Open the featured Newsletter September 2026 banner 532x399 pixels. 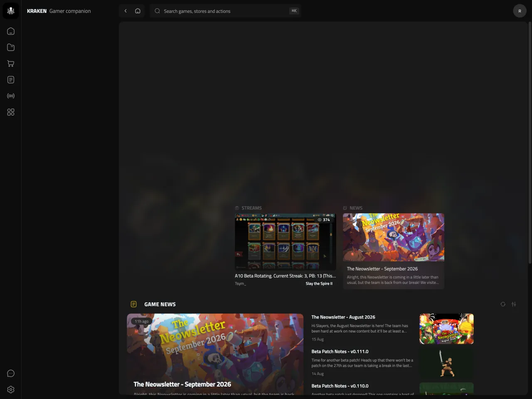(x=215, y=354)
